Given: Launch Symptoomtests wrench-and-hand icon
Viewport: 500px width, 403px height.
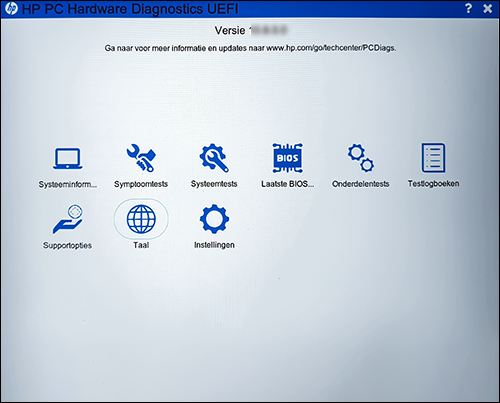Looking at the screenshot, I should click(x=141, y=158).
